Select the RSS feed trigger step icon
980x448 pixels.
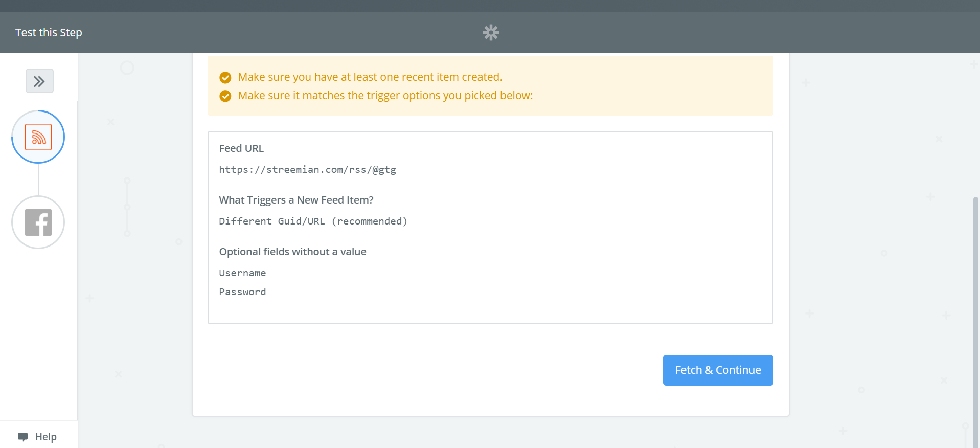(38, 137)
